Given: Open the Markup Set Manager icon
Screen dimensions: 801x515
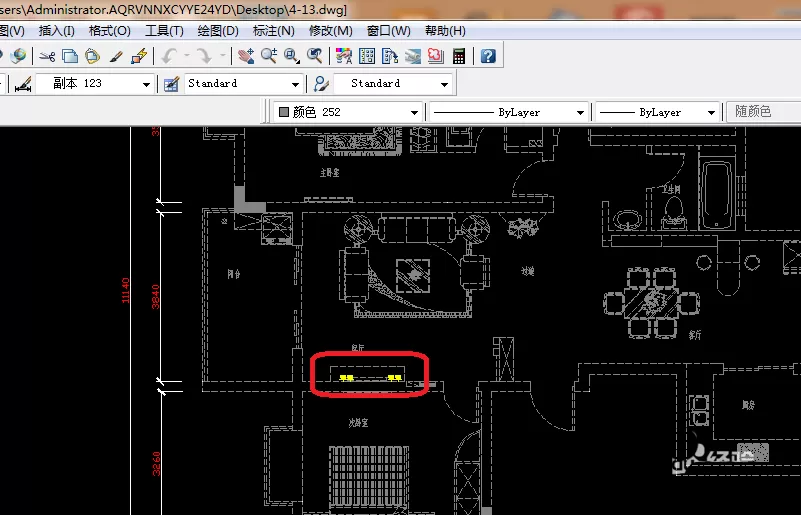Looking at the screenshot, I should point(436,56).
